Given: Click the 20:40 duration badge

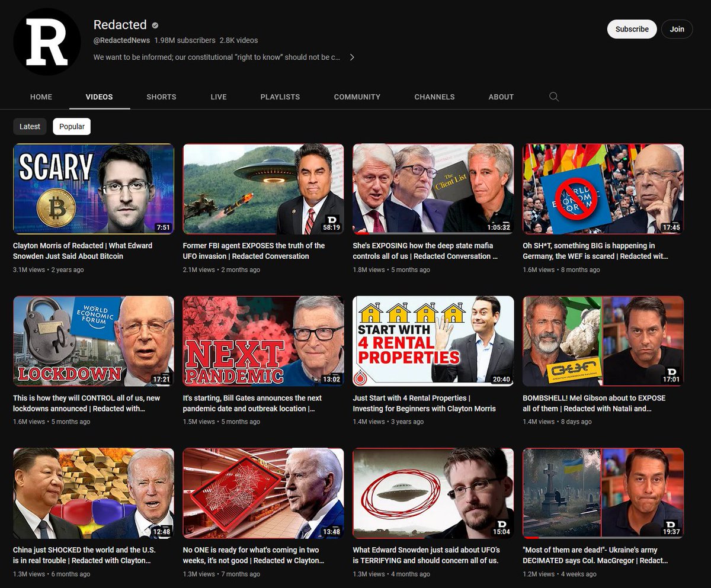Looking at the screenshot, I should pos(500,380).
